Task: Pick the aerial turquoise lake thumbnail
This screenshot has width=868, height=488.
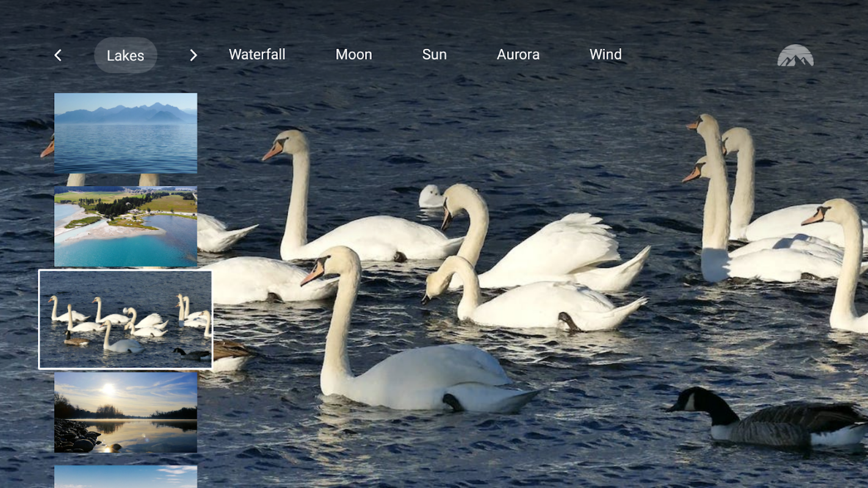Action: [x=126, y=227]
